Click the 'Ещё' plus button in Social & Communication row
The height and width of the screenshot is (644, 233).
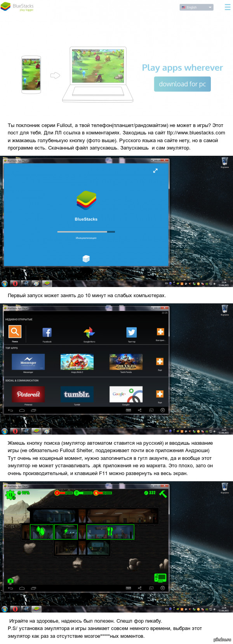[160, 394]
